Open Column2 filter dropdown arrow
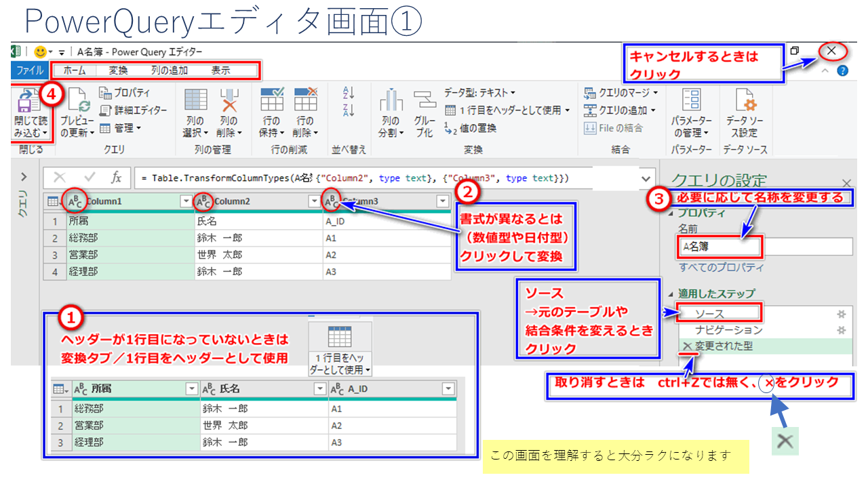The width and height of the screenshot is (868, 488). point(315,201)
